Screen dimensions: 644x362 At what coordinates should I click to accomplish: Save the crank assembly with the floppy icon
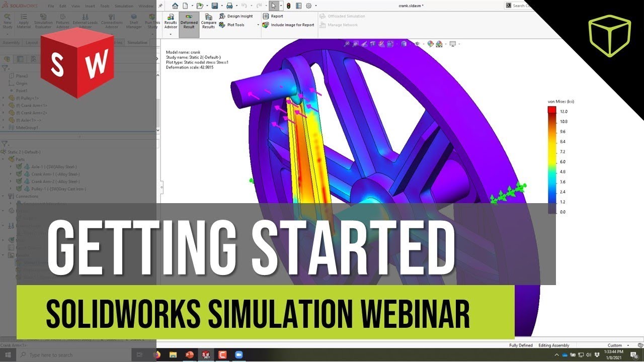pos(214,6)
